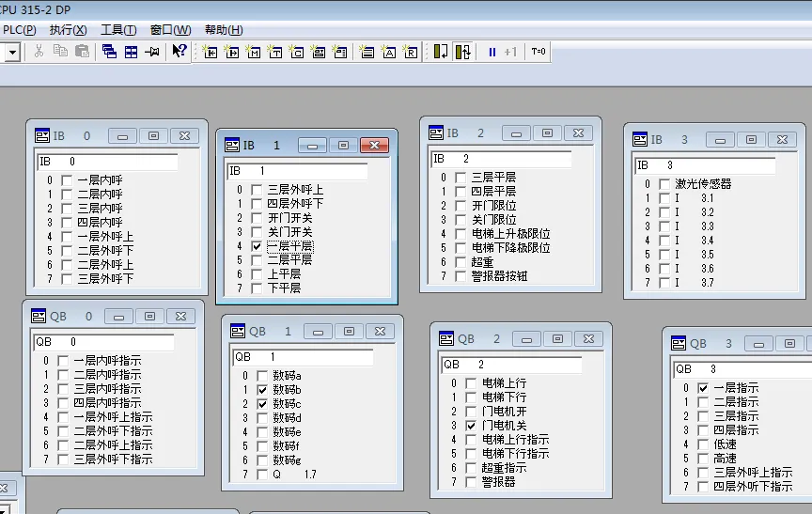The image size is (812, 514).
Task: Open the toolbar combo box dropdown arrow
Action: (12, 52)
